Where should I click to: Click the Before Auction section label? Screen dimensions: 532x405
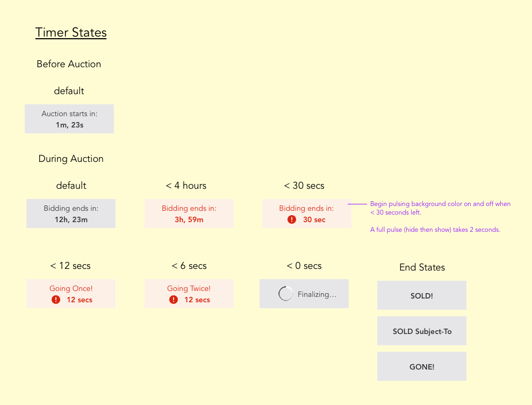point(69,64)
